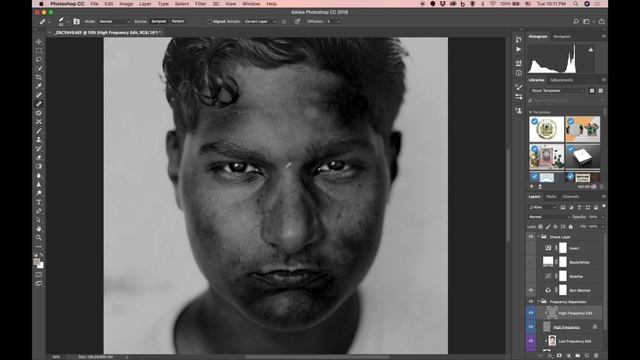Click the Search icon in options bar
This screenshot has width=640, height=360.
(x=576, y=21)
